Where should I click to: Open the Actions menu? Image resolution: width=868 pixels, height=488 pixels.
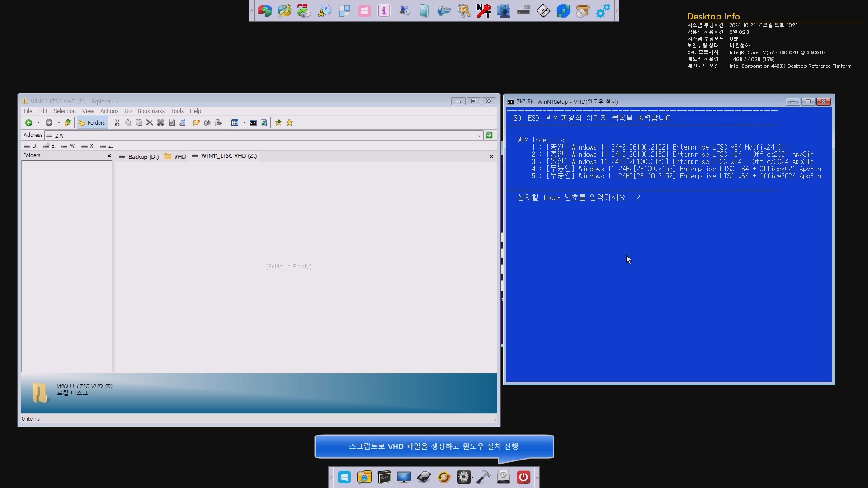coord(109,111)
